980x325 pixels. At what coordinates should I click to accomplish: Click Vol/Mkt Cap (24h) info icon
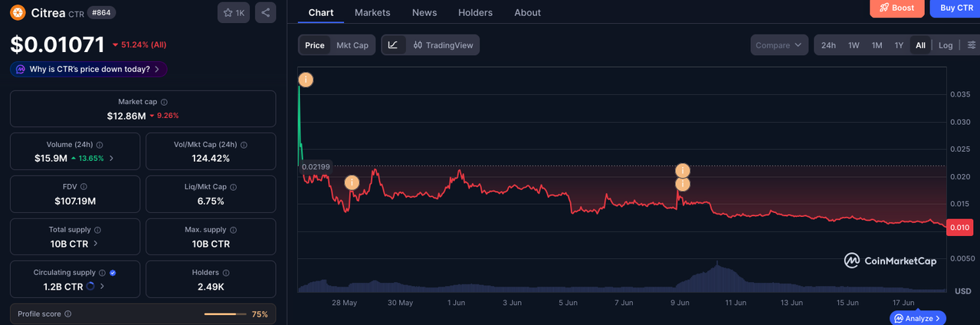click(243, 145)
